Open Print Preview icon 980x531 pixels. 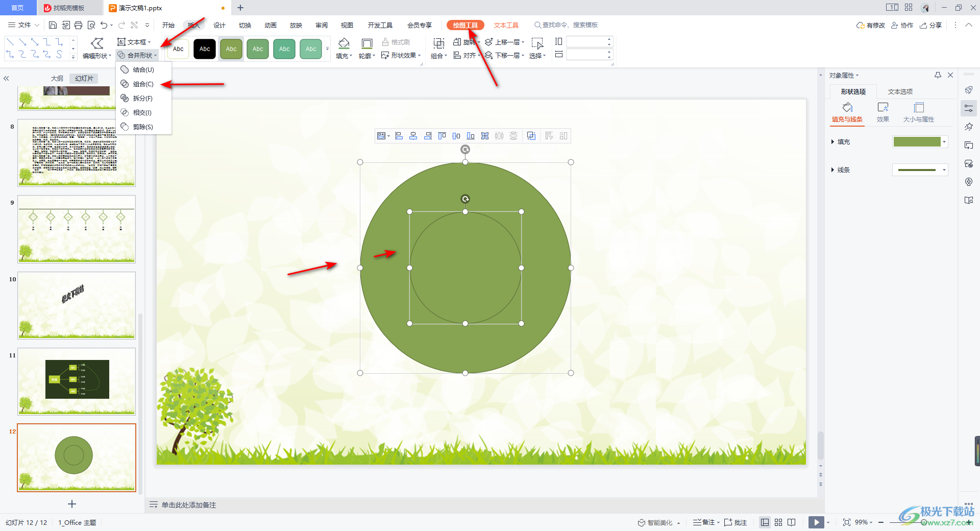[91, 25]
